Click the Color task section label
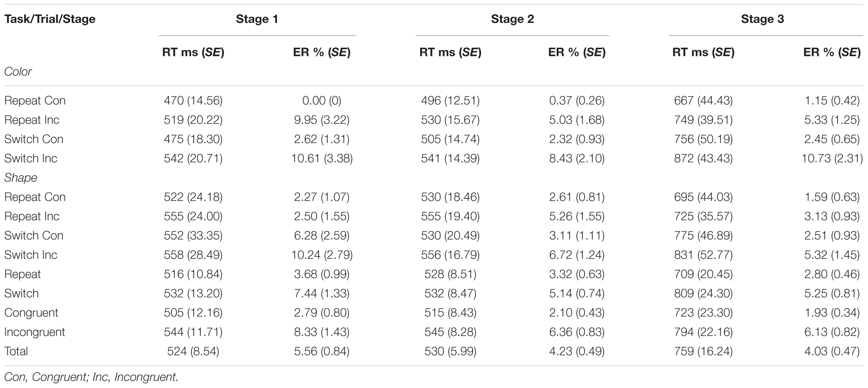The image size is (868, 388). coord(18,71)
